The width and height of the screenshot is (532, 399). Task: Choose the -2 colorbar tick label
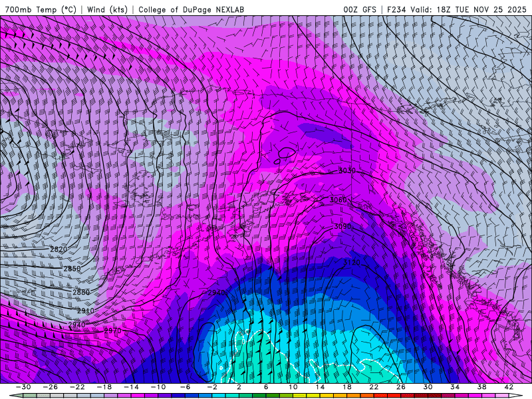212,387
